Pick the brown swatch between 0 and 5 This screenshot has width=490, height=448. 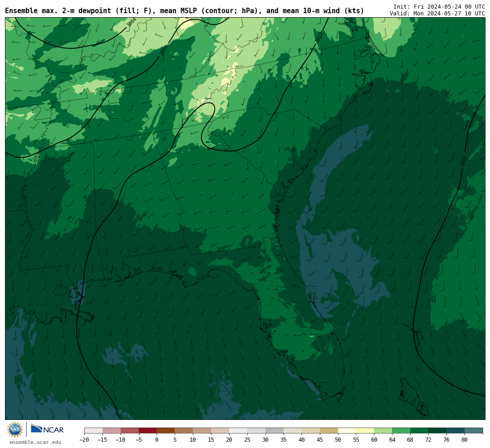click(x=166, y=431)
